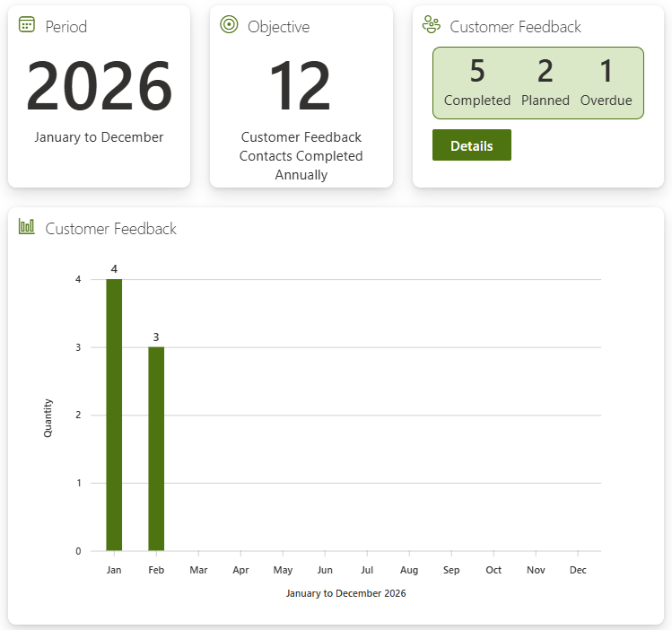Screen dimensions: 672x630
Task: Click the target icon beside Objective
Action: click(x=229, y=25)
